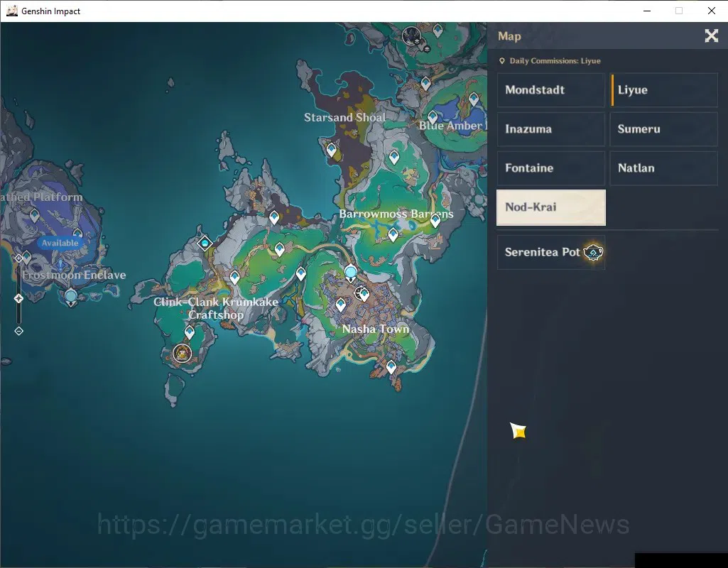The height and width of the screenshot is (568, 728).
Task: Close the Map region panel
Action: (x=711, y=35)
